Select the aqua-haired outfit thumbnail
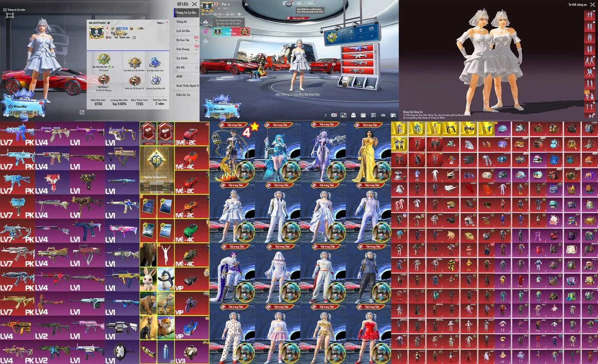Screen dimensions: 598x364 click(278, 152)
